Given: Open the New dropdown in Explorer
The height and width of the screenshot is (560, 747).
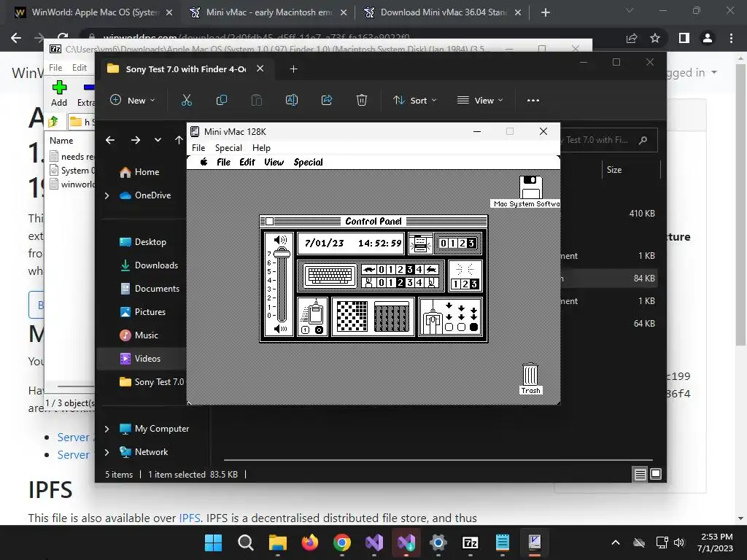Looking at the screenshot, I should point(133,100).
